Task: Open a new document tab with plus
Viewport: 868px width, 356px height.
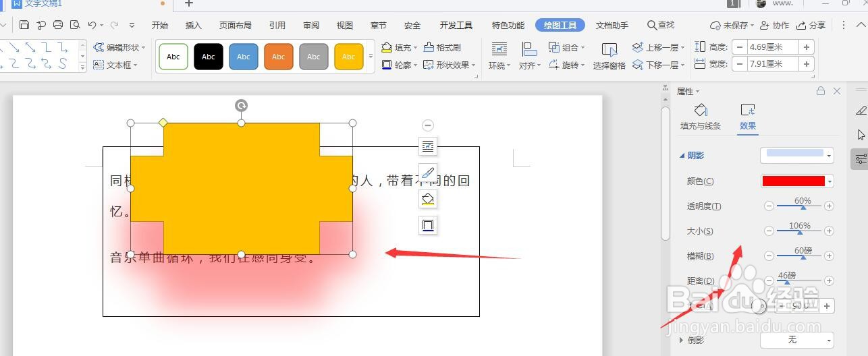Action: click(189, 4)
